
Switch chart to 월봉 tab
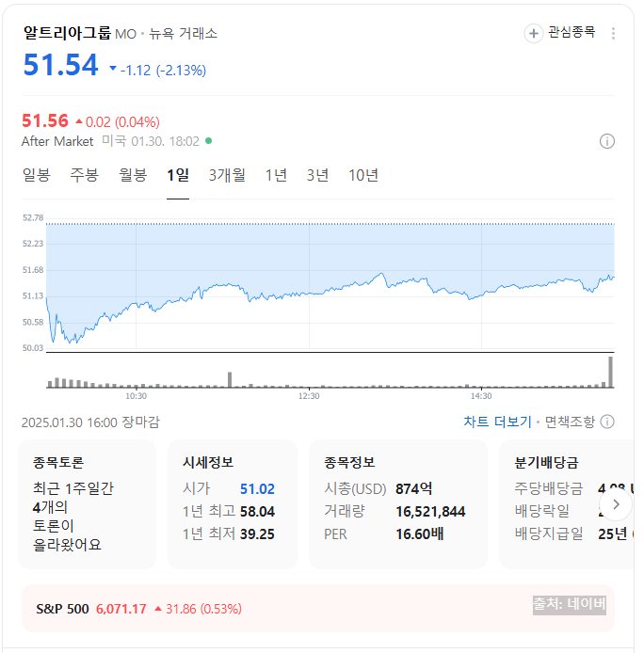[133, 175]
